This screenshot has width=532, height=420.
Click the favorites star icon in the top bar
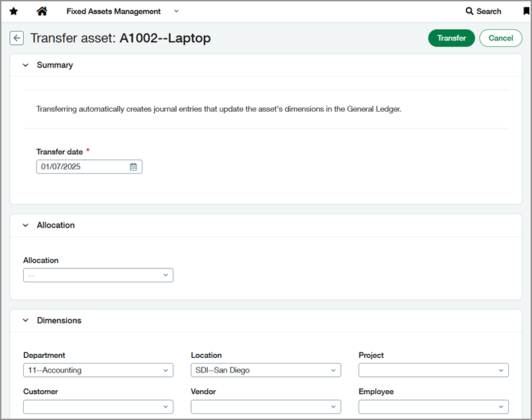click(14, 11)
